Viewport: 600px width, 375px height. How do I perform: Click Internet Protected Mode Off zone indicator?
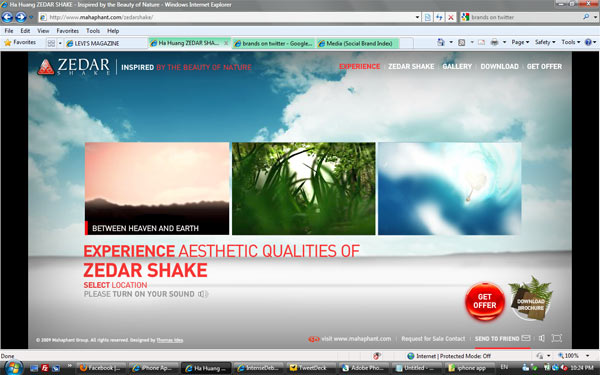point(448,356)
